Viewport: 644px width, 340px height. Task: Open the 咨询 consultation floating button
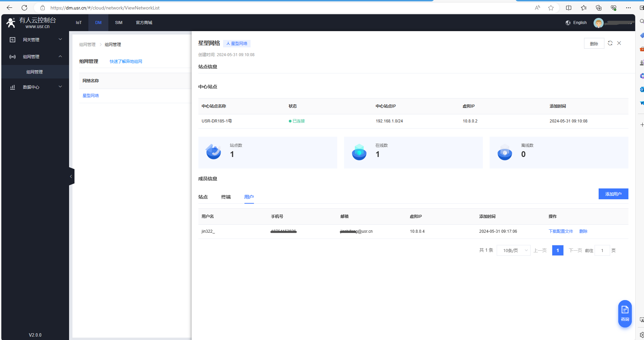pos(625,314)
